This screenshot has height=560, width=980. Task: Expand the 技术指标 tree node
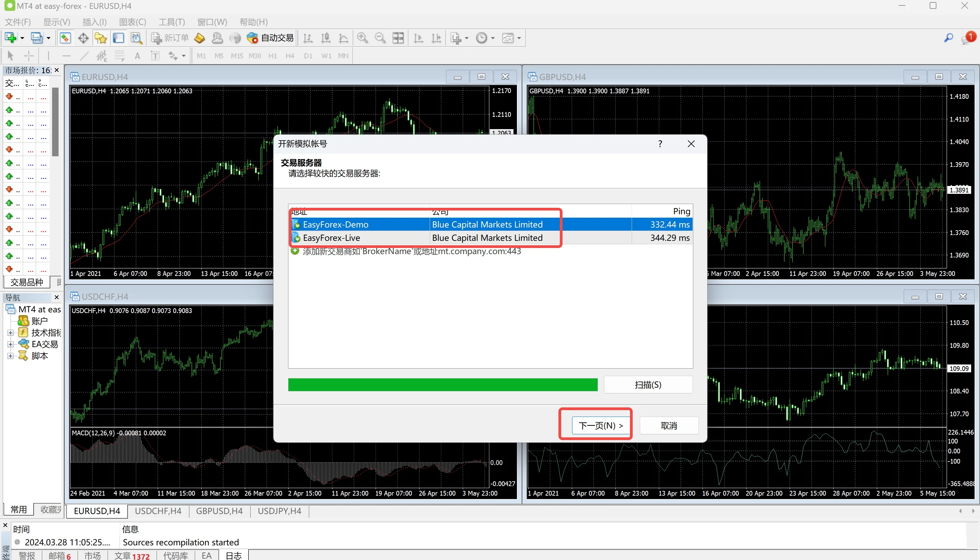11,333
